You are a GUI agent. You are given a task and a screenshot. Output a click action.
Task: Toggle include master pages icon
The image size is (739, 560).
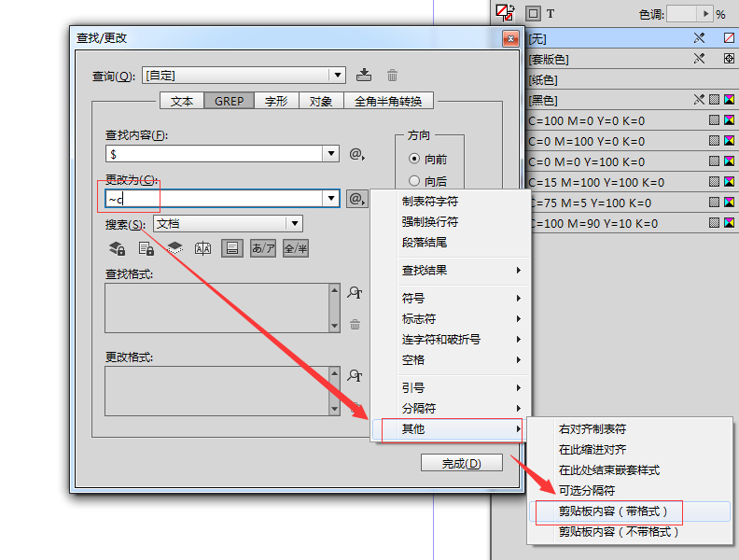coord(203,248)
